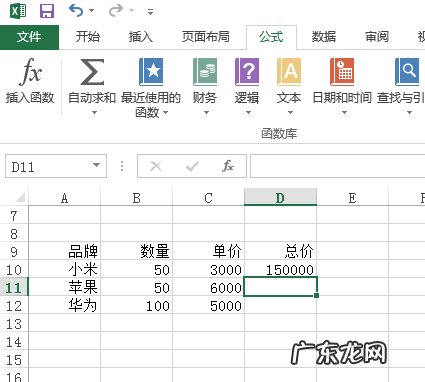The image size is (425, 382).
Task: Click the cell containing 华为
Action: pyautogui.click(x=65, y=305)
